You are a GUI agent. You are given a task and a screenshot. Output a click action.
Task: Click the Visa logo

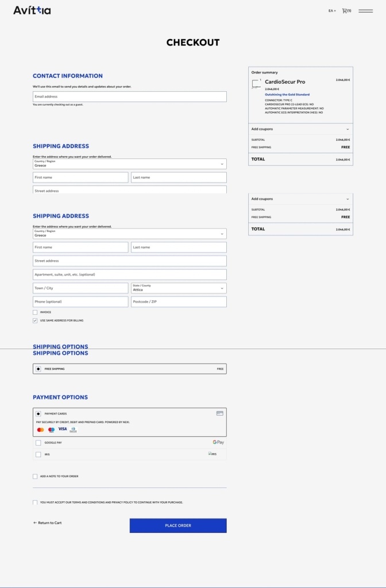(x=62, y=429)
